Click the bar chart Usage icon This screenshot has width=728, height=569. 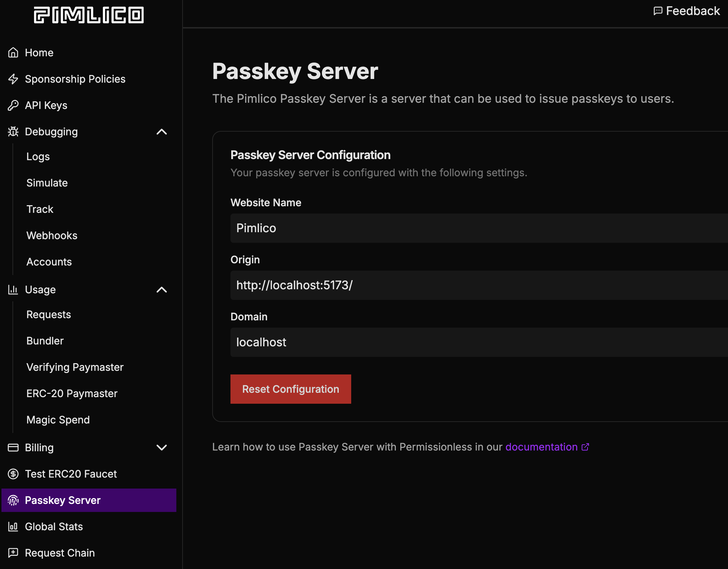(x=13, y=290)
